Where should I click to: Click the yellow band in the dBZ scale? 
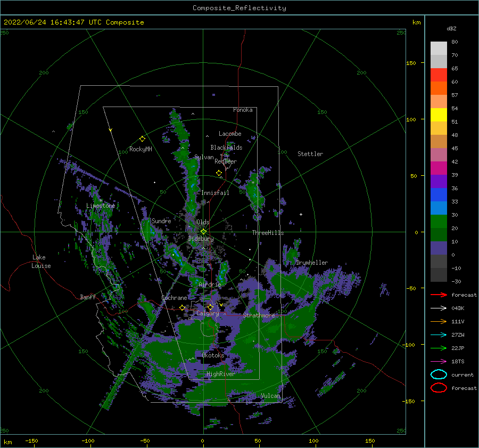pyautogui.click(x=439, y=115)
